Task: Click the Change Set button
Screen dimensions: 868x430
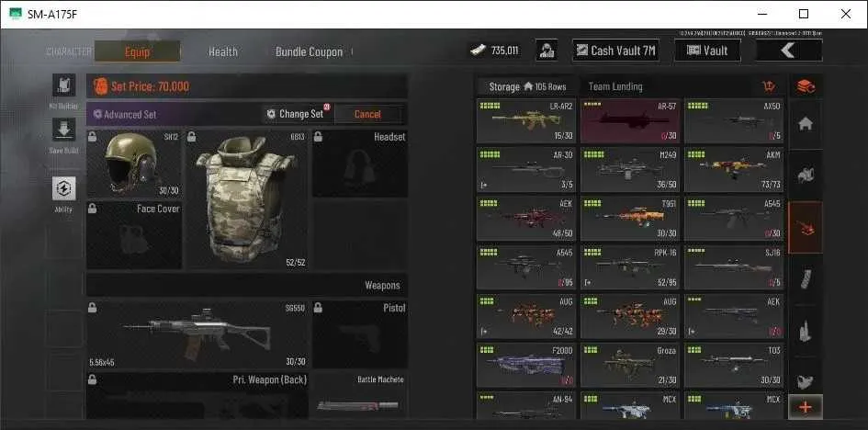Action: [296, 114]
